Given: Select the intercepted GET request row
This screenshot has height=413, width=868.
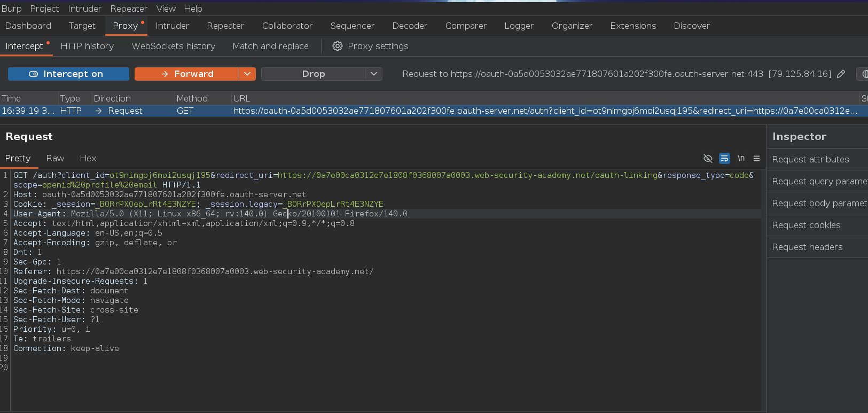Looking at the screenshot, I should (434, 111).
